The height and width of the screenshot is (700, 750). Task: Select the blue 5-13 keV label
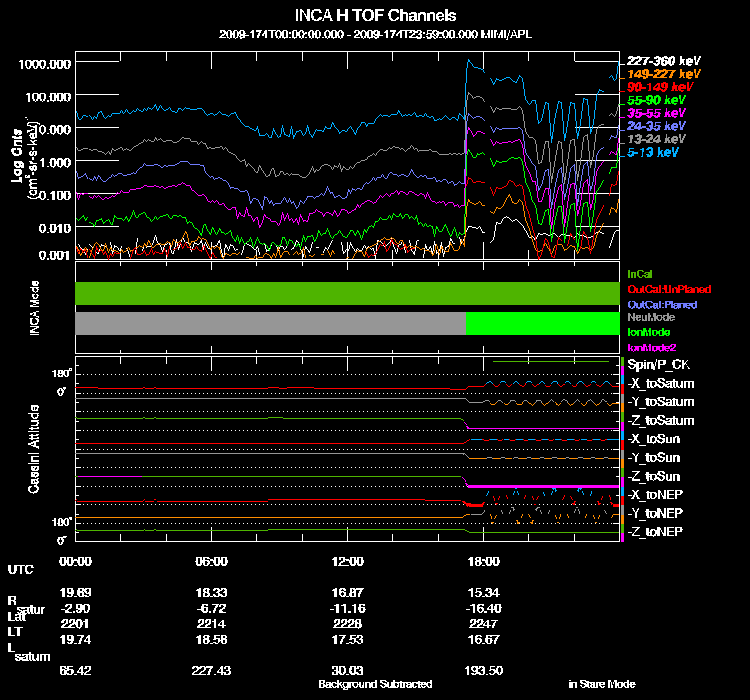(653, 152)
